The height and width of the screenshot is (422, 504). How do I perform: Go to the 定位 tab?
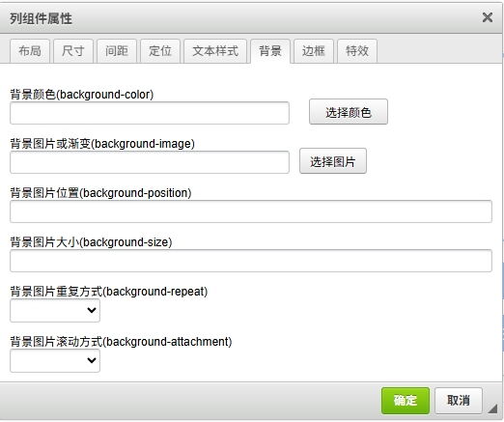point(160,51)
